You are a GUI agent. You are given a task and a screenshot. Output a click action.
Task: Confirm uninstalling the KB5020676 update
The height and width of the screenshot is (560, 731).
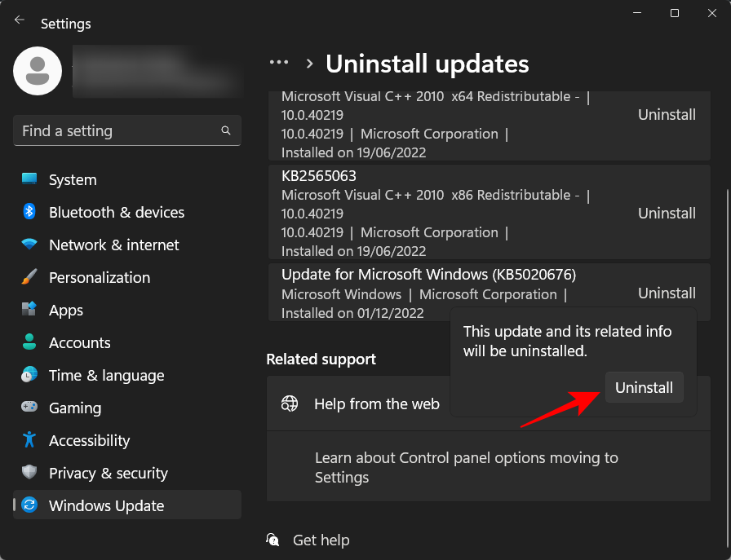pos(644,387)
